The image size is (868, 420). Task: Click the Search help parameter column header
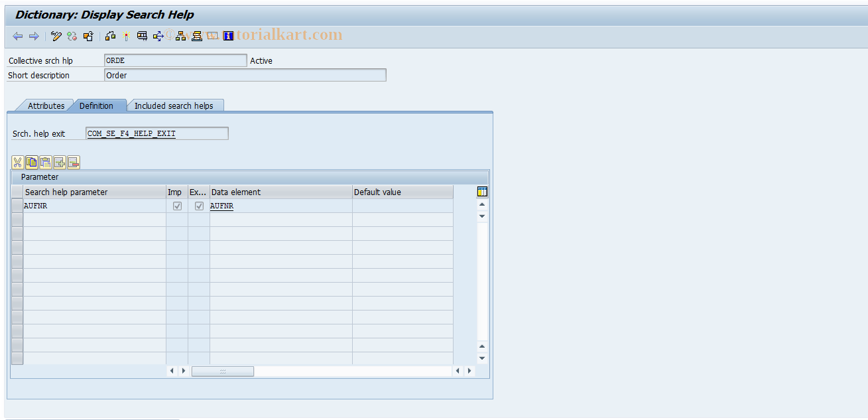pyautogui.click(x=94, y=192)
